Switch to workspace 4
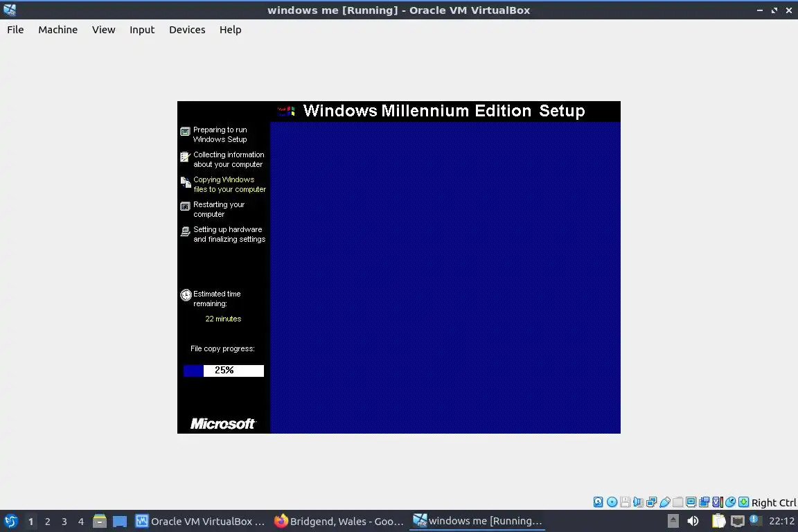 coord(81,522)
